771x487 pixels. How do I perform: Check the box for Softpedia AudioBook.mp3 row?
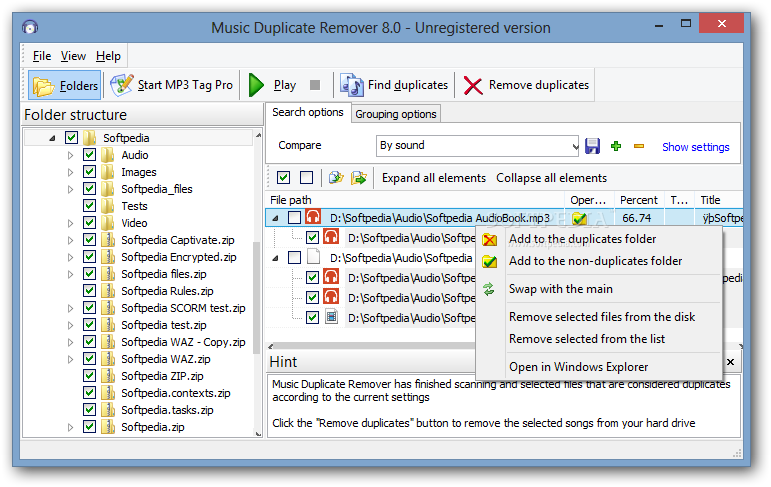[295, 217]
